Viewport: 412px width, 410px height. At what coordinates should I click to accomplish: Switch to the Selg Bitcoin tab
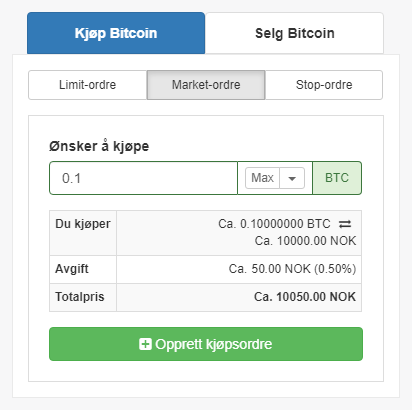(295, 33)
